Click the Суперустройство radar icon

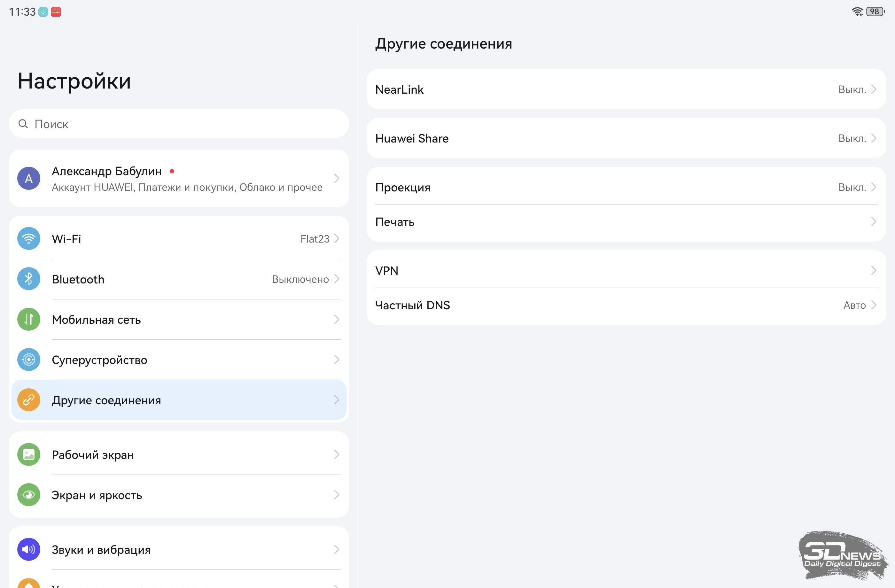point(28,360)
